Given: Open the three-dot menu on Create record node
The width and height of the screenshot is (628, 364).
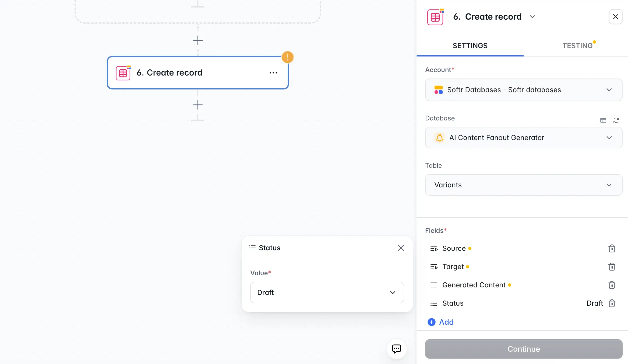Looking at the screenshot, I should pyautogui.click(x=273, y=73).
